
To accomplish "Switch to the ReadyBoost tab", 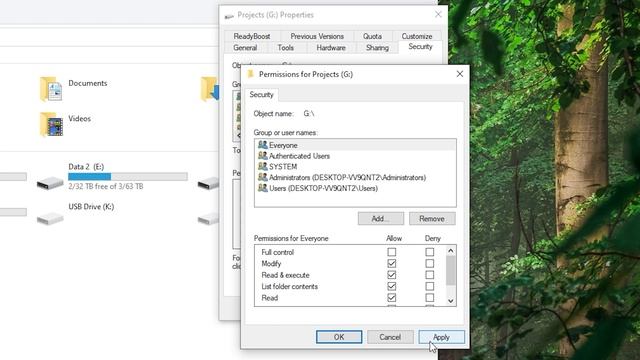I will point(252,36).
